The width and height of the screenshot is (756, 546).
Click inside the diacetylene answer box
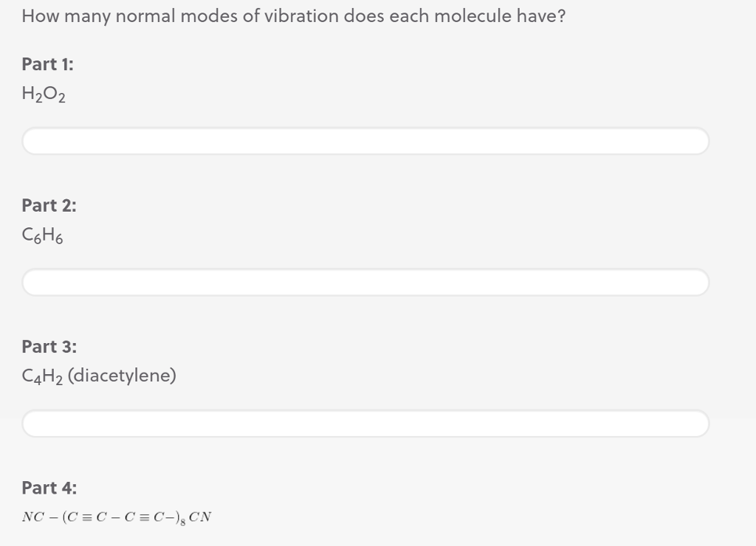pyautogui.click(x=365, y=424)
